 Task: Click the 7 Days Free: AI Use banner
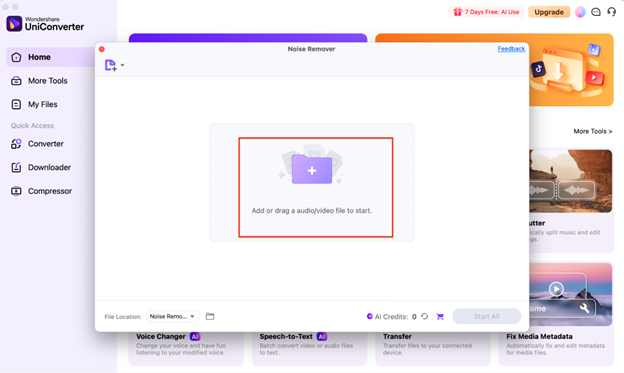point(486,12)
